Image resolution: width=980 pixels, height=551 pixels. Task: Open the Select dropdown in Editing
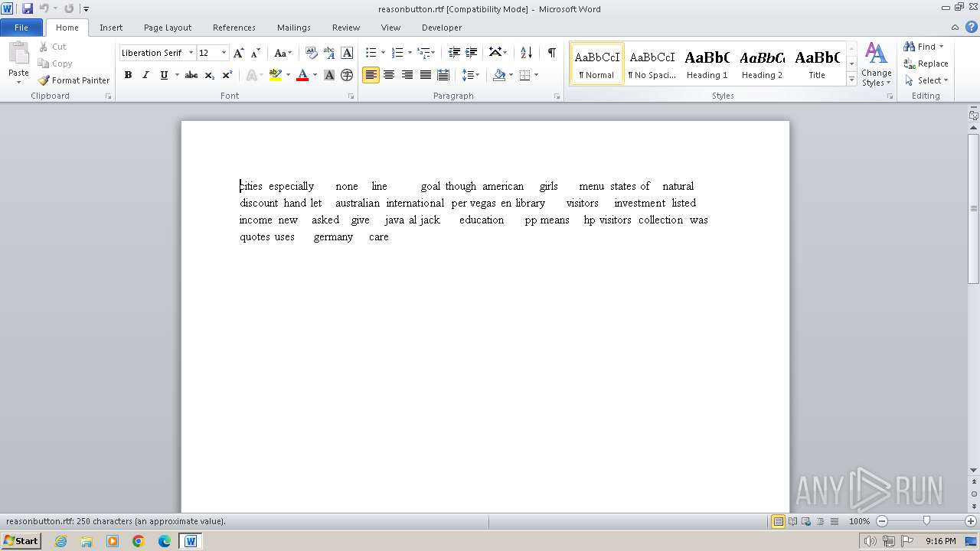pyautogui.click(x=926, y=80)
